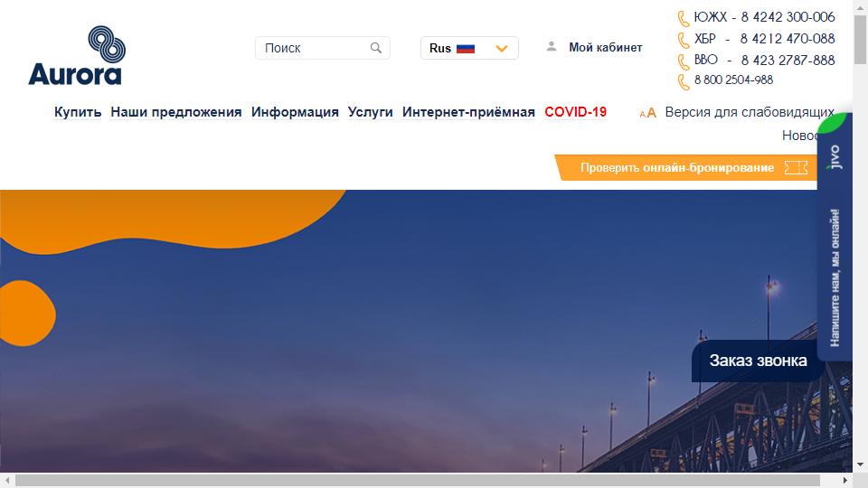Image resolution: width=868 pixels, height=488 pixels.
Task: Click the horizontal scrollbar thumb
Action: point(418,480)
